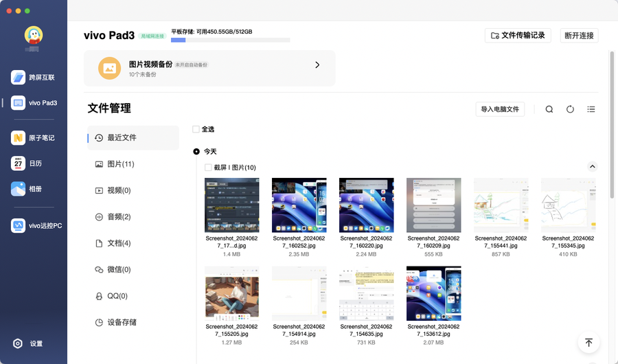618x364 pixels.
Task: Select the 今天 radio button
Action: point(196,151)
